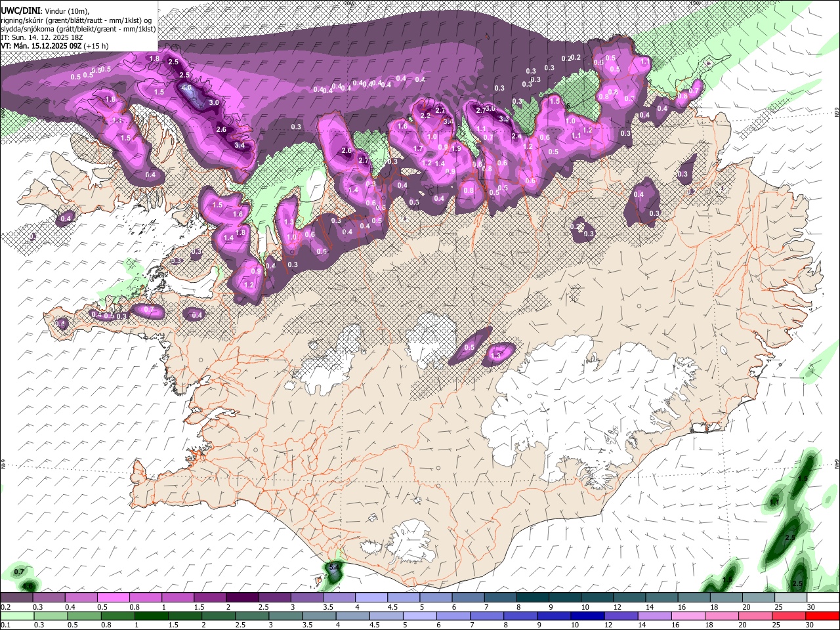Select rain scale swatch starting at 8
This screenshot has width=840, height=630.
coord(520,616)
